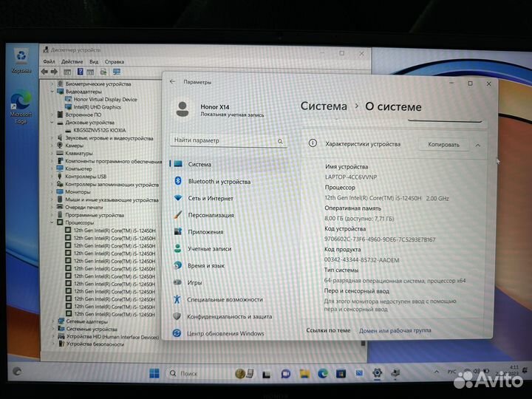532x399 pixels.
Task: Collapse Дисковые устройства node
Action: 52,123
